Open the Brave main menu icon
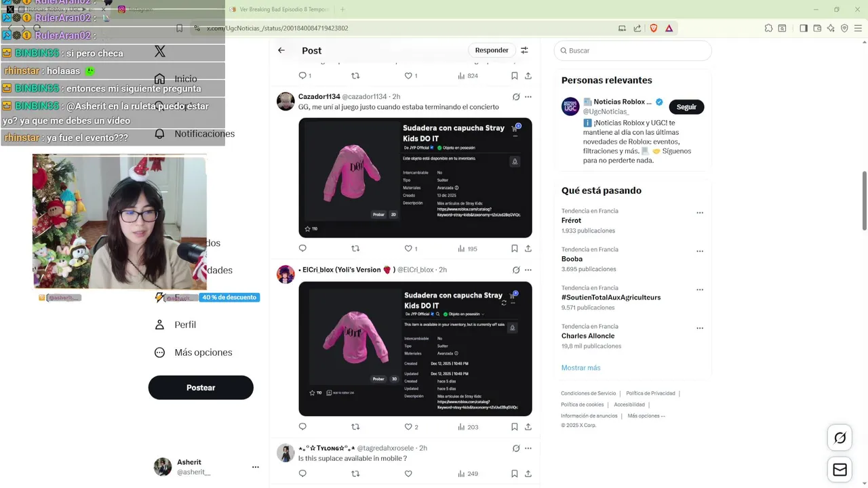Viewport: 868px width, 488px height. click(858, 28)
